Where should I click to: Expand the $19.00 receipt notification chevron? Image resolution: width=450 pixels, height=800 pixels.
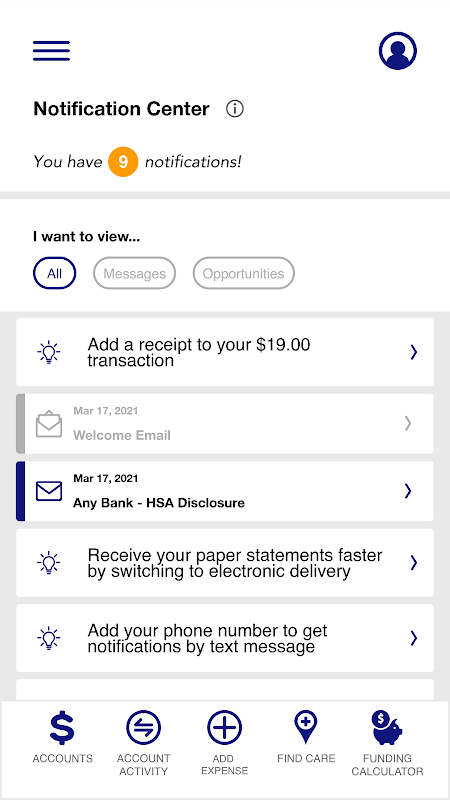click(x=414, y=352)
